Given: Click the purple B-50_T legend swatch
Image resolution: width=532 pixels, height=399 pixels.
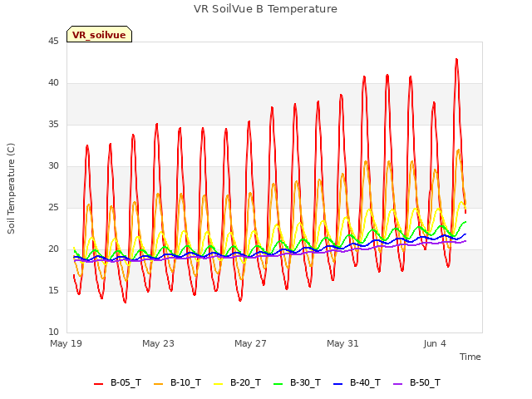Looking at the screenshot, I should pyautogui.click(x=398, y=384).
